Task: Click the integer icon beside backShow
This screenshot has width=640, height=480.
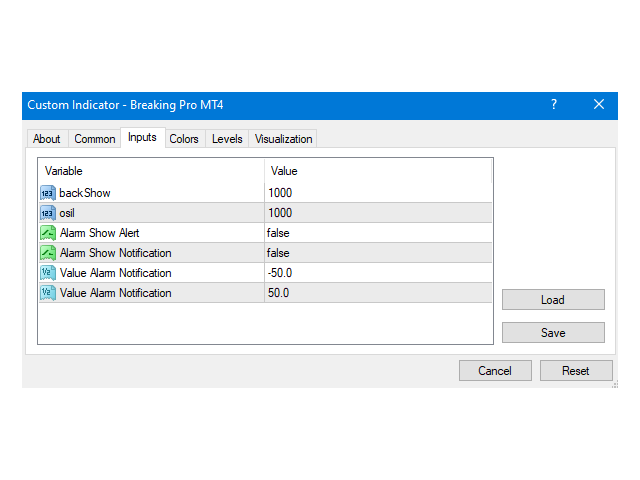Action: (48, 192)
